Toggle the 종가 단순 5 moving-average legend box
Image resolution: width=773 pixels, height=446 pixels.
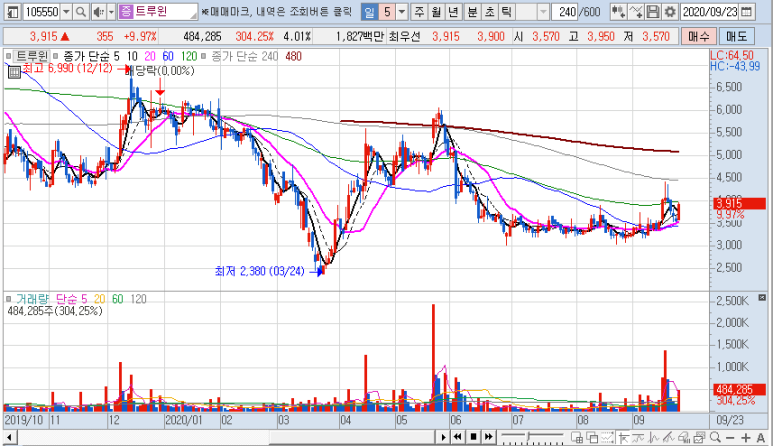tap(55, 56)
